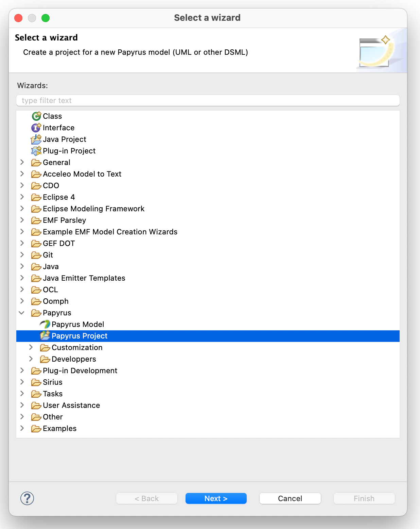The image size is (420, 529).
Task: Select the Papyrus Project icon
Action: tap(45, 336)
